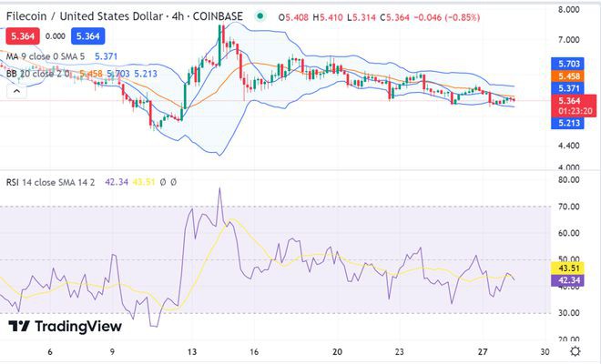Click date 13 on the time axis

click(192, 351)
